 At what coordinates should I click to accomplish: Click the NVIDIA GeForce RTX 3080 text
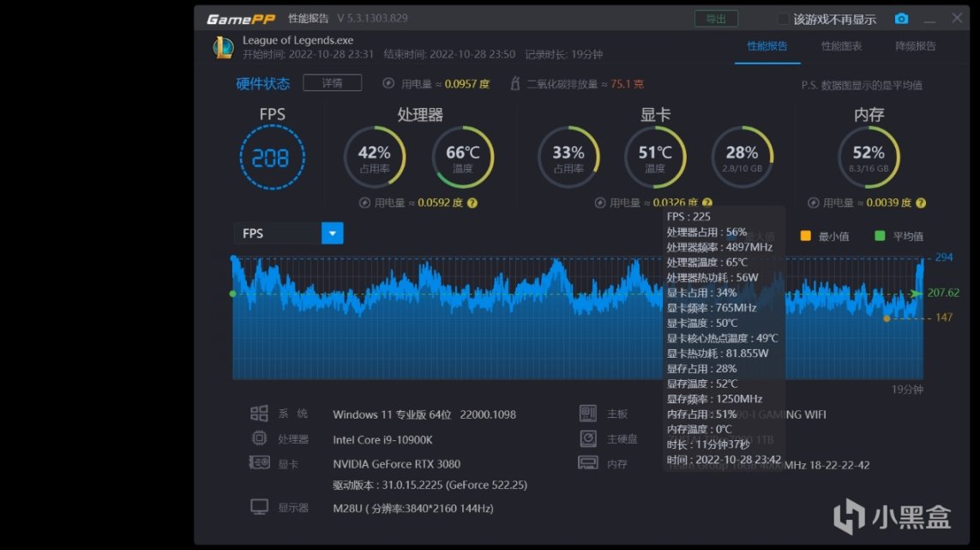396,464
